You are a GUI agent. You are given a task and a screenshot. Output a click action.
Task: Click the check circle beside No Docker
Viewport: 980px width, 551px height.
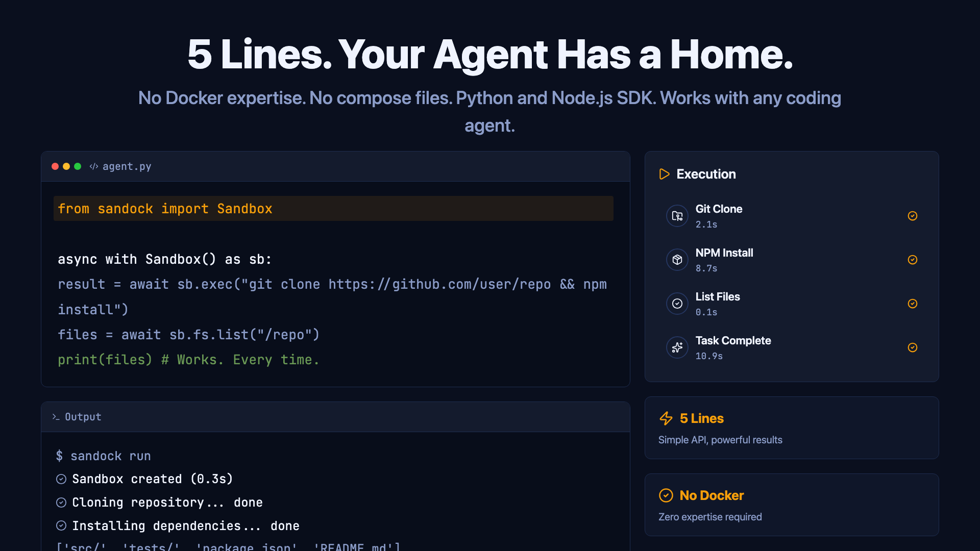tap(666, 495)
